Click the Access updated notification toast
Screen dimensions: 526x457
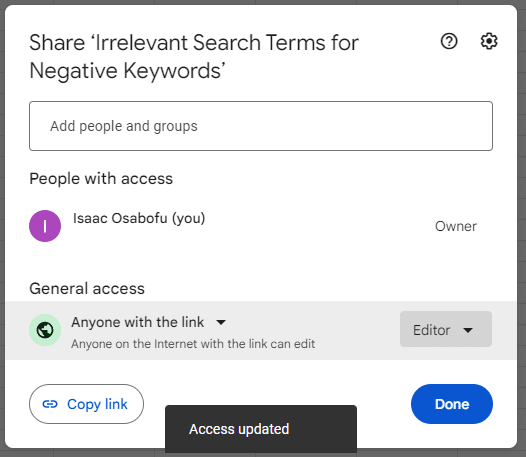261,429
